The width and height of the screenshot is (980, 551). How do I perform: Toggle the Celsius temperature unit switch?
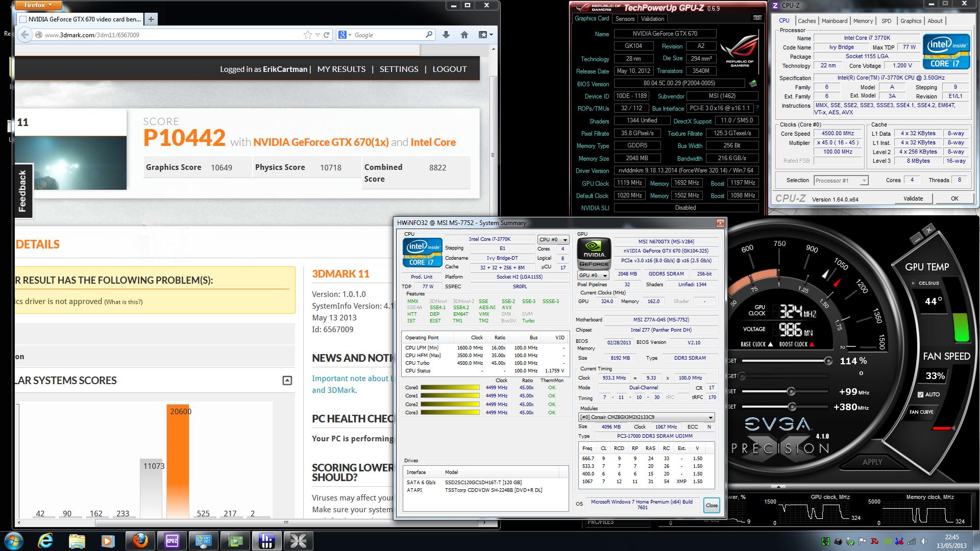[914, 283]
